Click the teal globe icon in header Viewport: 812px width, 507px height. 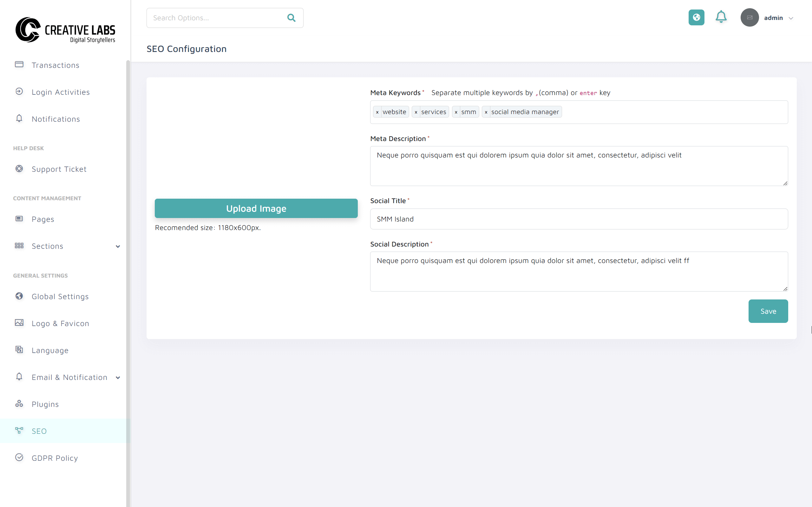tap(697, 17)
